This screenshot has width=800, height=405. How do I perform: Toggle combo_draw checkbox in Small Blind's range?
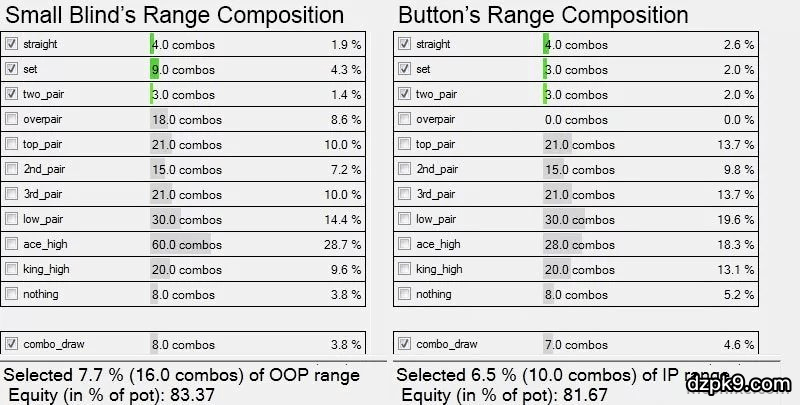(11, 344)
